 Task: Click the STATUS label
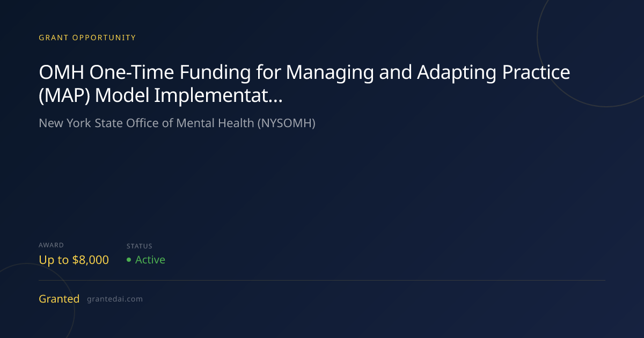pyautogui.click(x=140, y=246)
